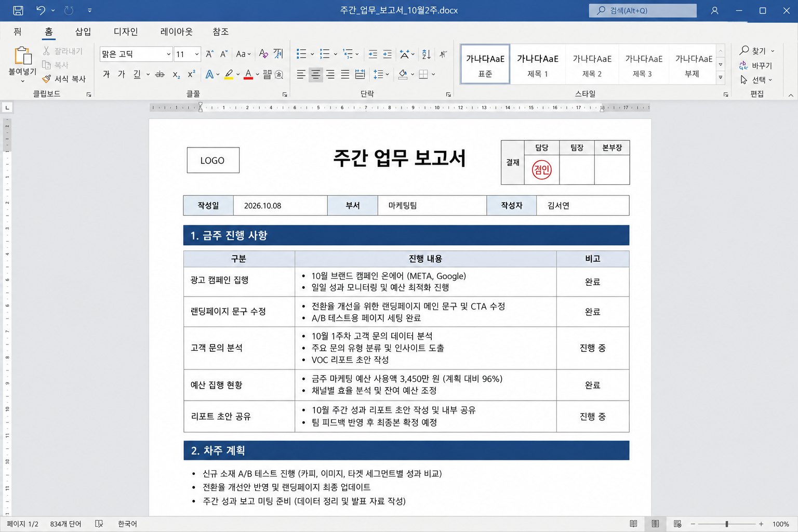Screen dimensions: 798x532
Task: Apply superscript formatting
Action: coord(192,74)
